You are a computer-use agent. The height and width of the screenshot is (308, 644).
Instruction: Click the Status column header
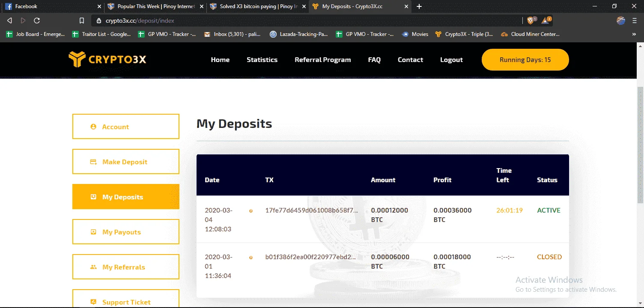[547, 180]
